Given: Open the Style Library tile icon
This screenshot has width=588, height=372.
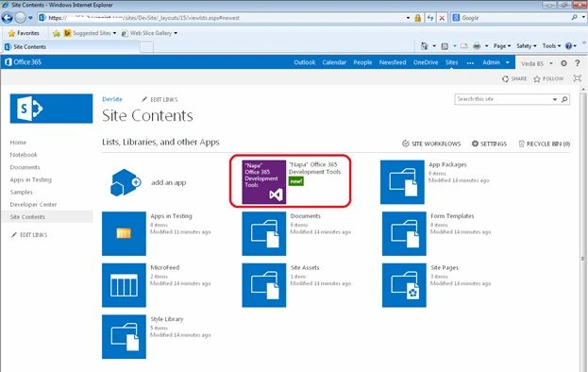Looking at the screenshot, I should tap(125, 337).
